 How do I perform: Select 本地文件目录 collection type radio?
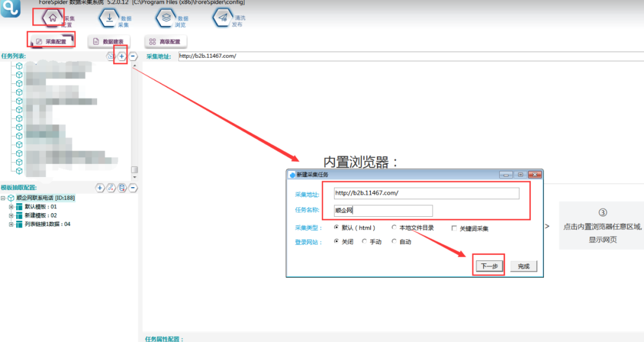(394, 228)
